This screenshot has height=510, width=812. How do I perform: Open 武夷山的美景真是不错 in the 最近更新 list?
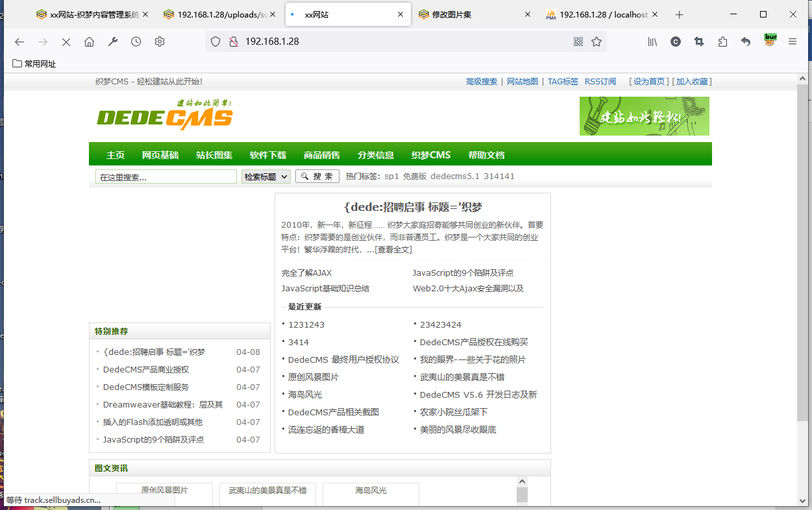462,377
